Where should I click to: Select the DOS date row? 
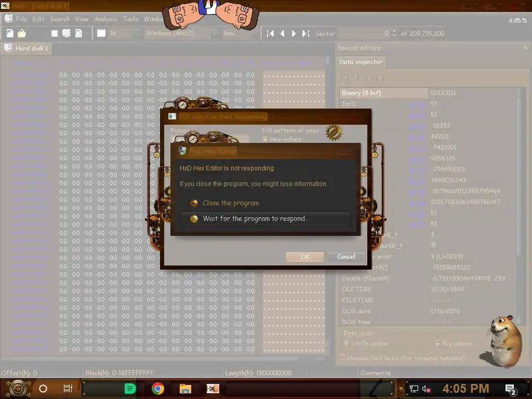point(428,311)
